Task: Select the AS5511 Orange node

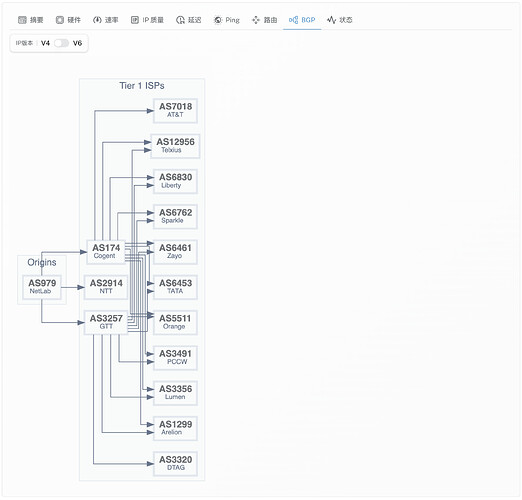Action: (x=175, y=323)
